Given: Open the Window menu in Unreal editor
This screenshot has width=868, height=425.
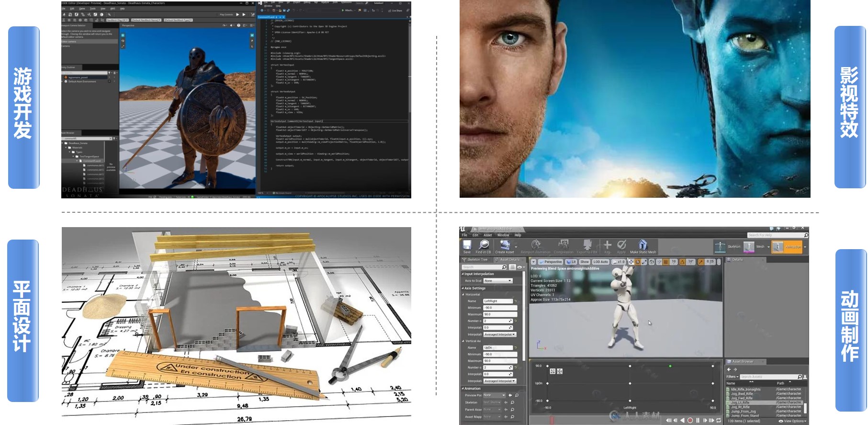Looking at the screenshot, I should [503, 235].
